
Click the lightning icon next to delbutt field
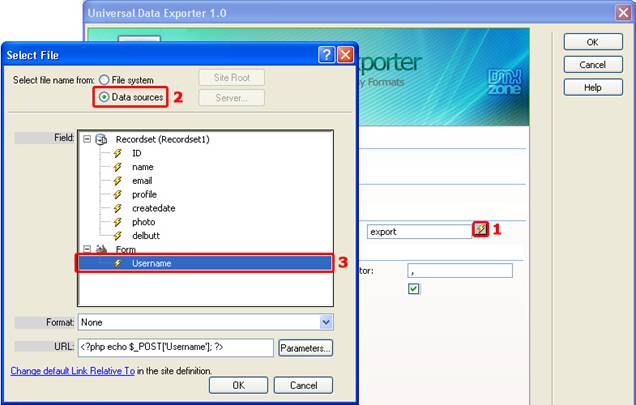coord(118,236)
